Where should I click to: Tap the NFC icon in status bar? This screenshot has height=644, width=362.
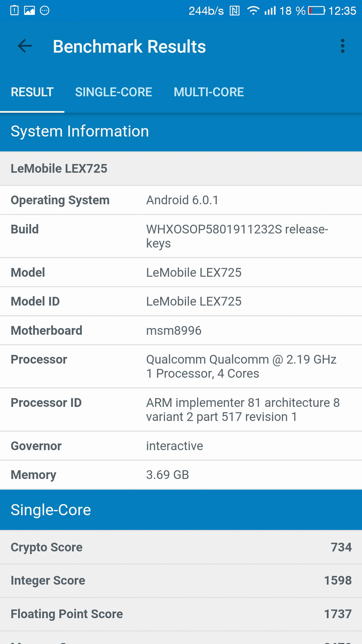235,11
